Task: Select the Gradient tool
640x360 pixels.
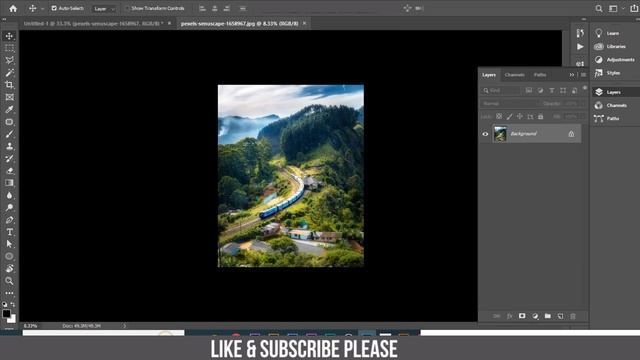Action: pos(9,183)
